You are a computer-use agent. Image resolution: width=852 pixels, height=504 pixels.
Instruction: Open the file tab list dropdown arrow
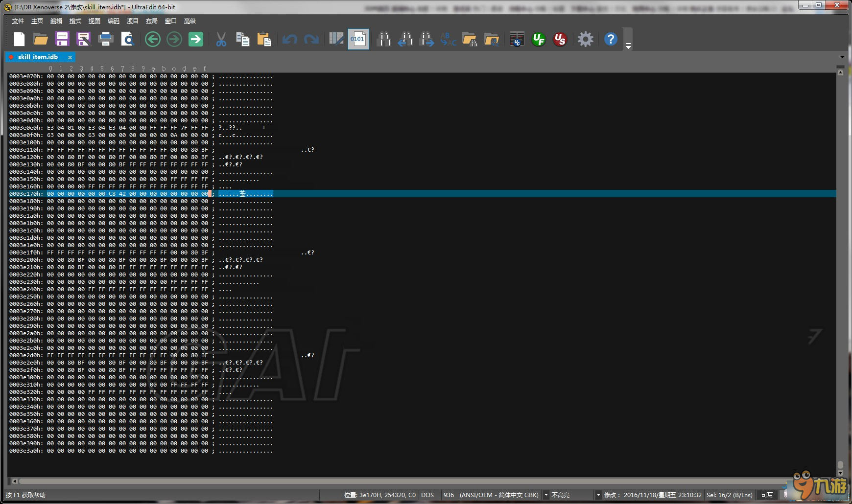842,57
